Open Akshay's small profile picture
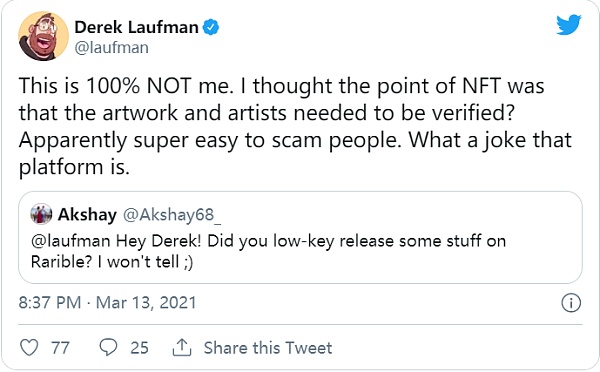 point(41,214)
